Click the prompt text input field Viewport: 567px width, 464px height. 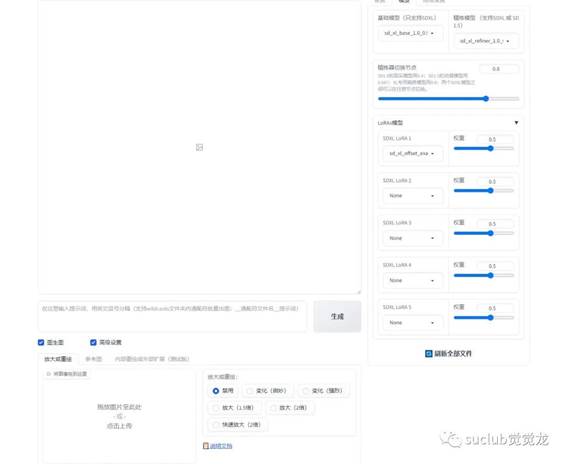pos(172,316)
